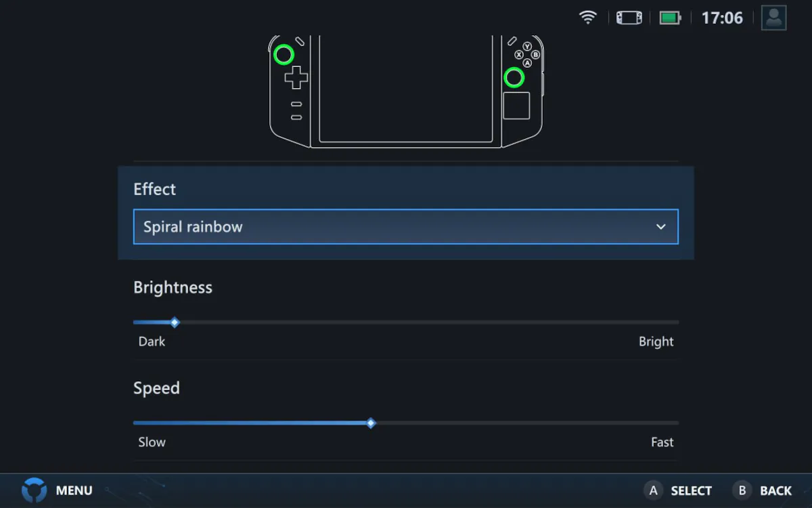Image resolution: width=812 pixels, height=508 pixels.
Task: Click the clock showing 17:06
Action: pyautogui.click(x=722, y=18)
